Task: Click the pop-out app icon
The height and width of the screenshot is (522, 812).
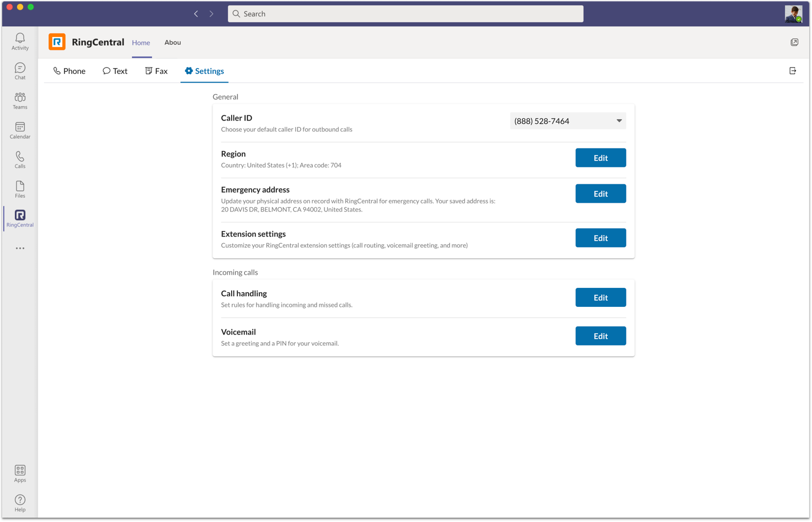Action: tap(794, 42)
